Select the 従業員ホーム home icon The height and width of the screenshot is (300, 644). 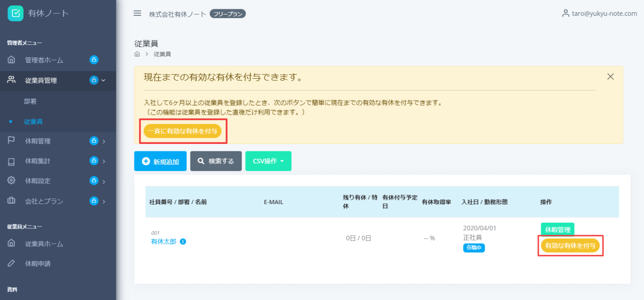coord(11,243)
